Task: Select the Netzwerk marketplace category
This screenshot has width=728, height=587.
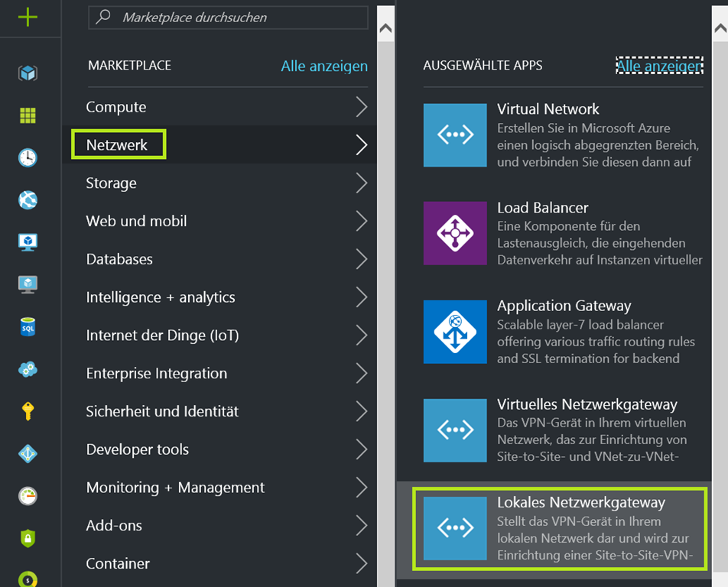Action: coord(117,145)
